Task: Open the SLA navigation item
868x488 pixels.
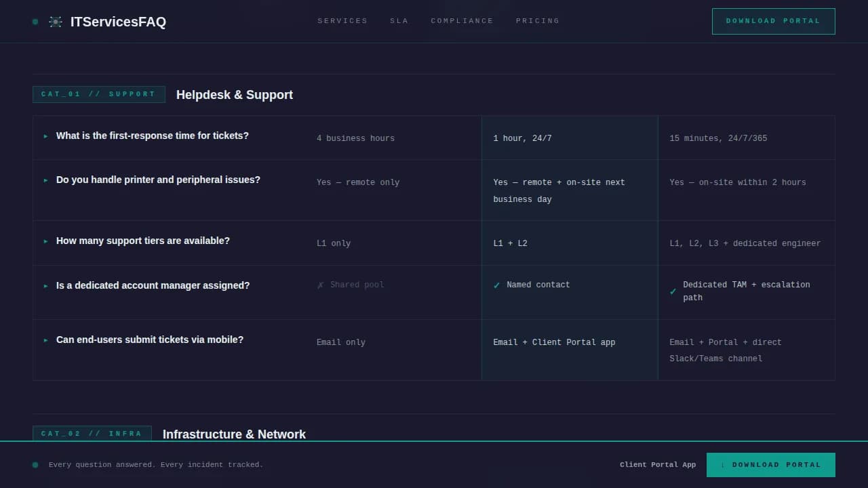Action: click(399, 21)
